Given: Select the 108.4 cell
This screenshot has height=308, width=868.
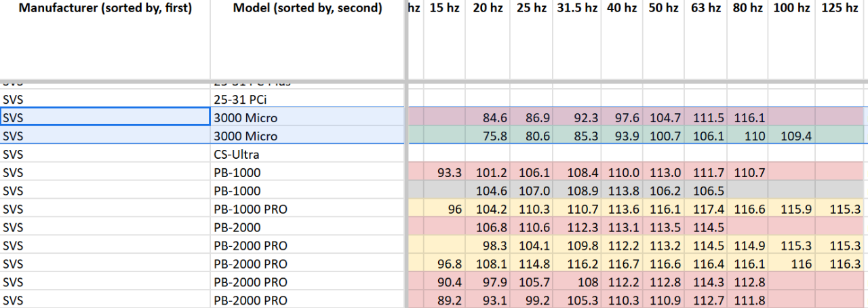Looking at the screenshot, I should (x=577, y=172).
